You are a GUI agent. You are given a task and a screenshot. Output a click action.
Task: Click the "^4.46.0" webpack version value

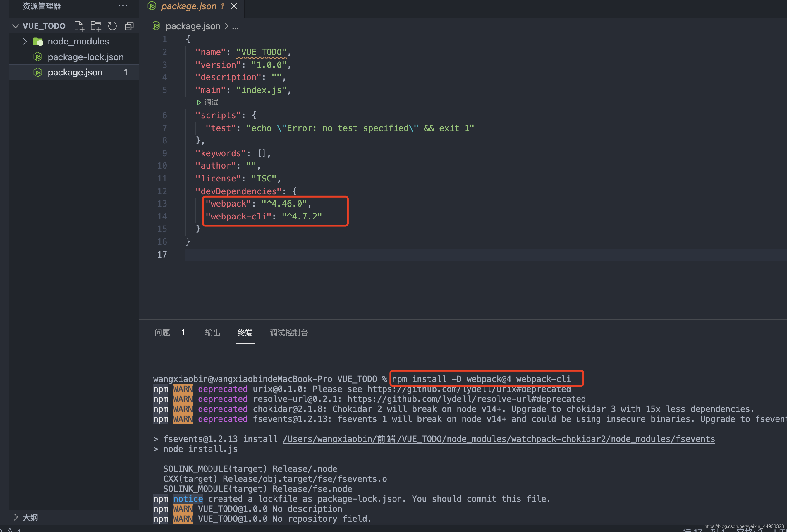(284, 204)
